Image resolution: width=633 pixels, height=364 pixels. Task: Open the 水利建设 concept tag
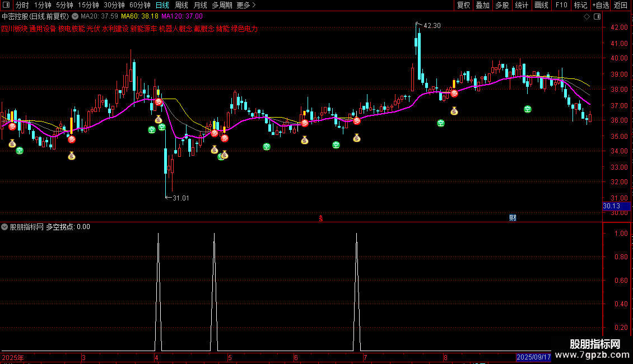click(x=115, y=29)
